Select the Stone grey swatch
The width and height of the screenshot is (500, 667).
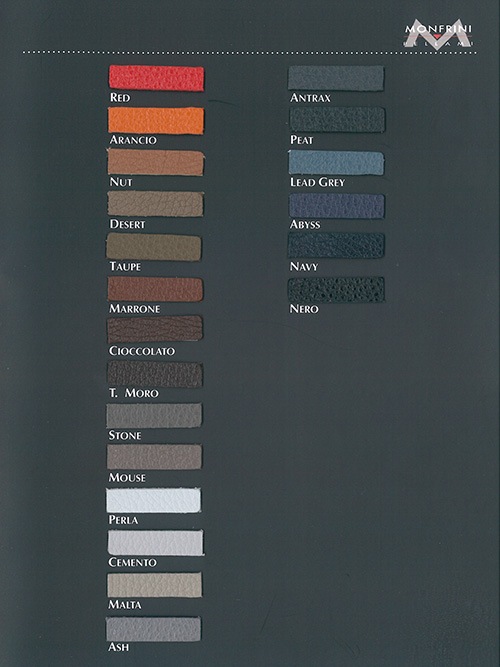(154, 416)
